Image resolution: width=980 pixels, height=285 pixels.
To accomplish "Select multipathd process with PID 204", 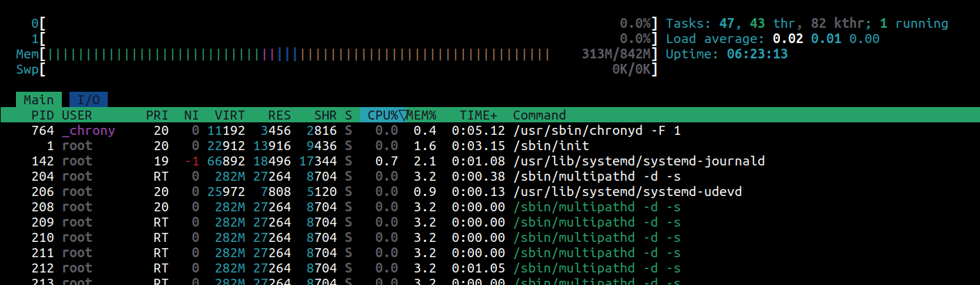I will (x=490, y=177).
